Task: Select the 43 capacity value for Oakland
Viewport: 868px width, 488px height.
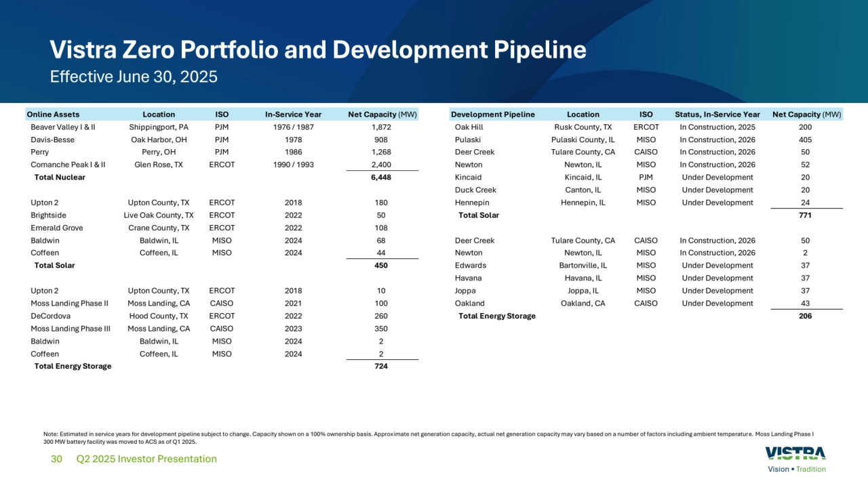Action: click(806, 304)
